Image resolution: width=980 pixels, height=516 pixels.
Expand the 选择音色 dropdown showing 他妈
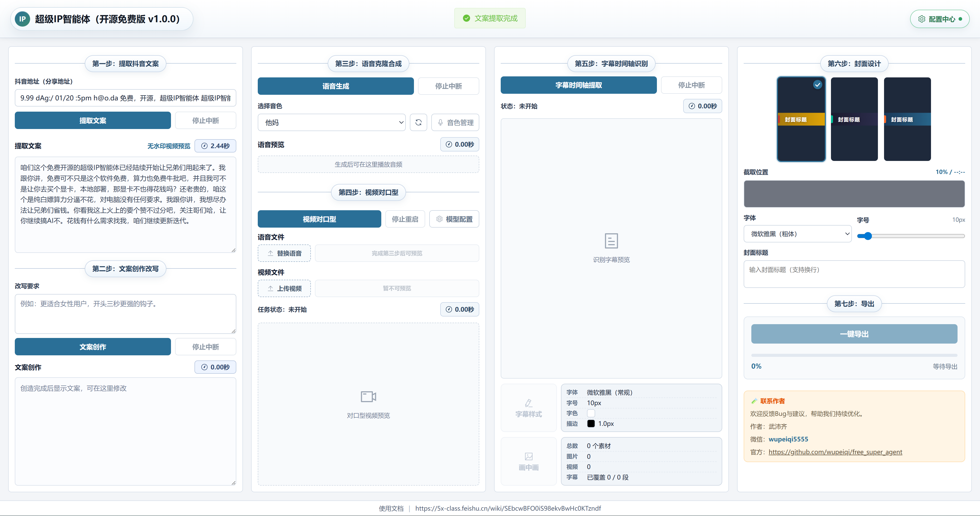[331, 122]
